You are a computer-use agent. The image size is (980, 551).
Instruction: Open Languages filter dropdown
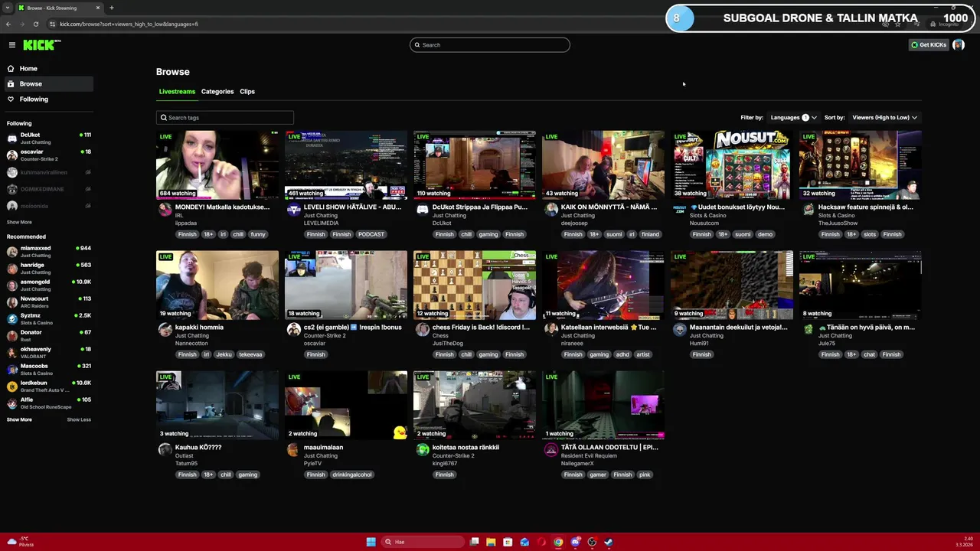tap(793, 117)
